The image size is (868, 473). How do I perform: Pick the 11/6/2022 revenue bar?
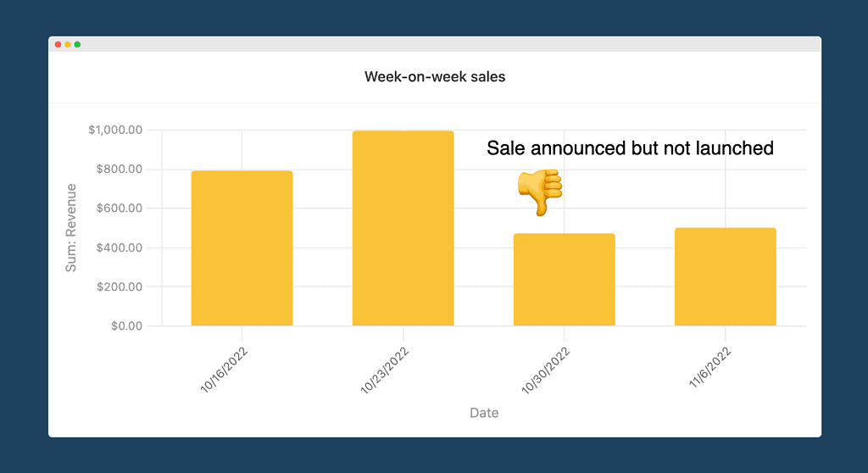(725, 277)
